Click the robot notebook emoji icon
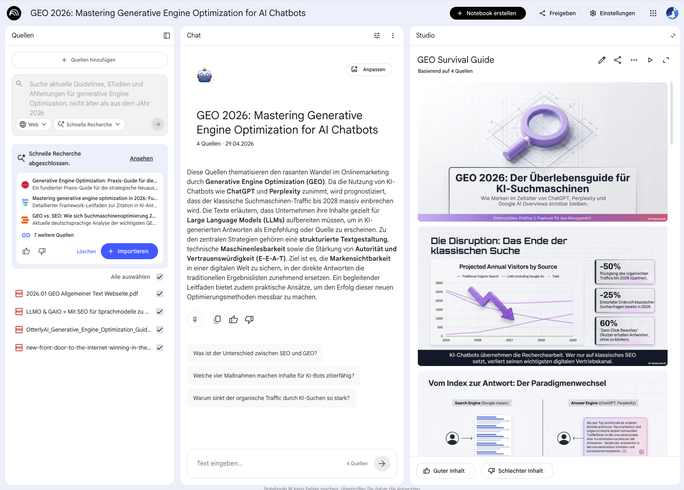 coord(204,75)
